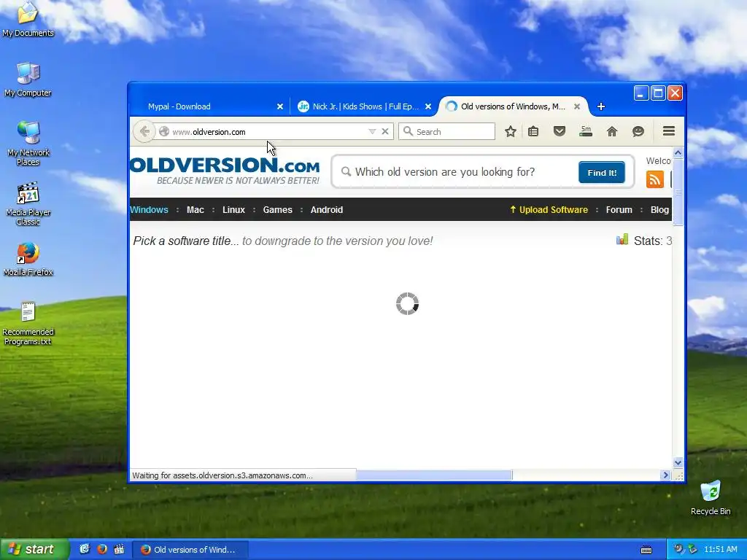Stop loading with the X in address bar
Screen dimensions: 747x560
click(385, 131)
